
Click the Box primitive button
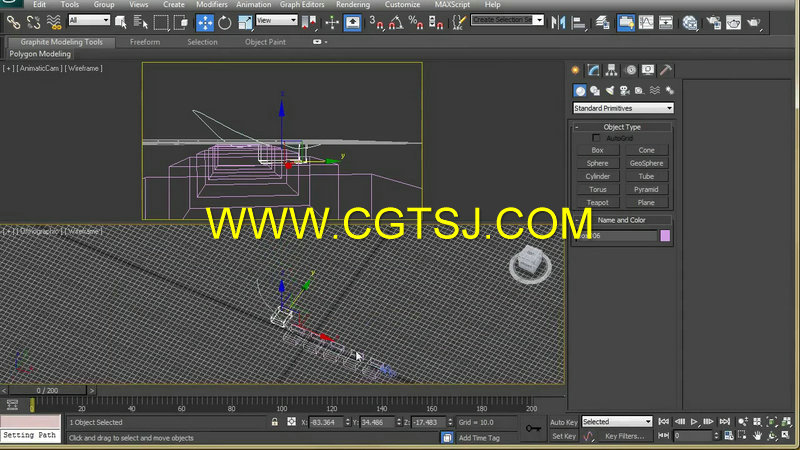click(x=597, y=150)
